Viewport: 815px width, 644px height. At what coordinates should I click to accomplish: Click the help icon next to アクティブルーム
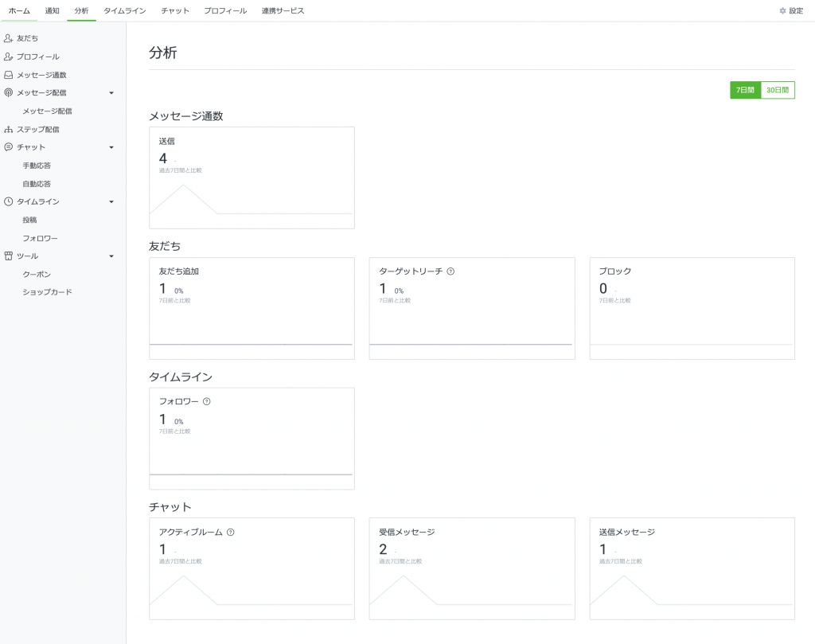coord(230,533)
